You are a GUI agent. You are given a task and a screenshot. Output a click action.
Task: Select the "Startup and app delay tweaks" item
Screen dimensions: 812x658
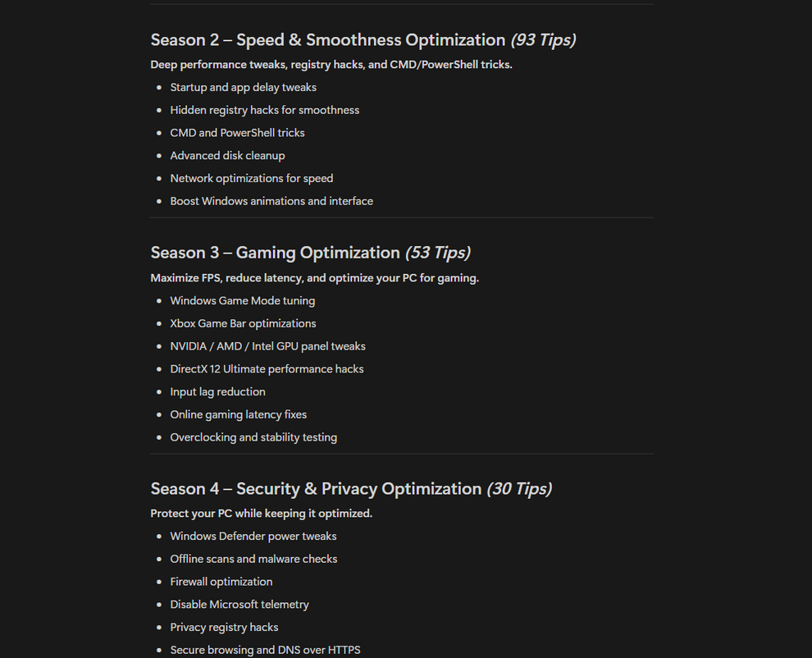click(244, 88)
